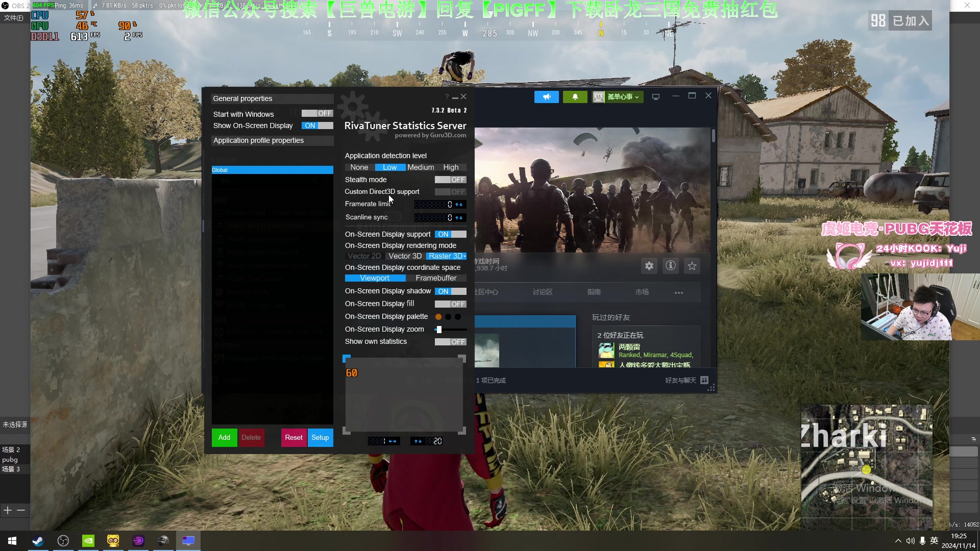
Task: Open 讨论区 tab in Steam
Action: tap(543, 292)
